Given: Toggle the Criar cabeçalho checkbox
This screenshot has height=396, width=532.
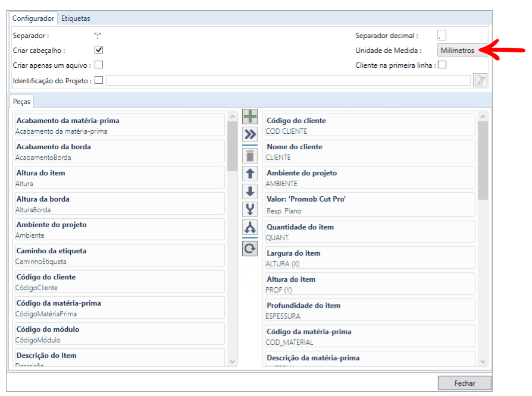Looking at the screenshot, I should click(x=99, y=50).
